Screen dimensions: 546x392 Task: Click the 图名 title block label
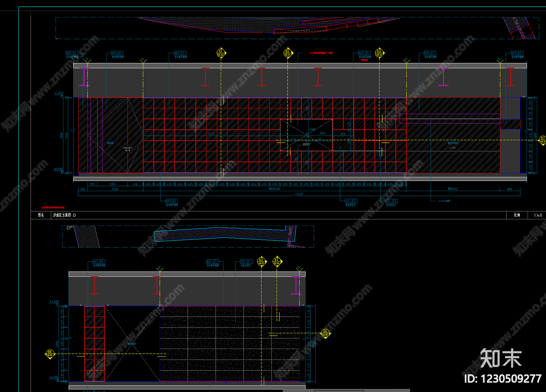coord(41,215)
